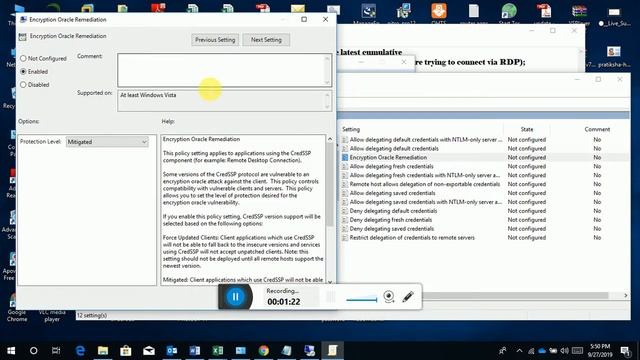Open OneDrive cloud icon in tray
This screenshot has width=640, height=360.
point(542,351)
